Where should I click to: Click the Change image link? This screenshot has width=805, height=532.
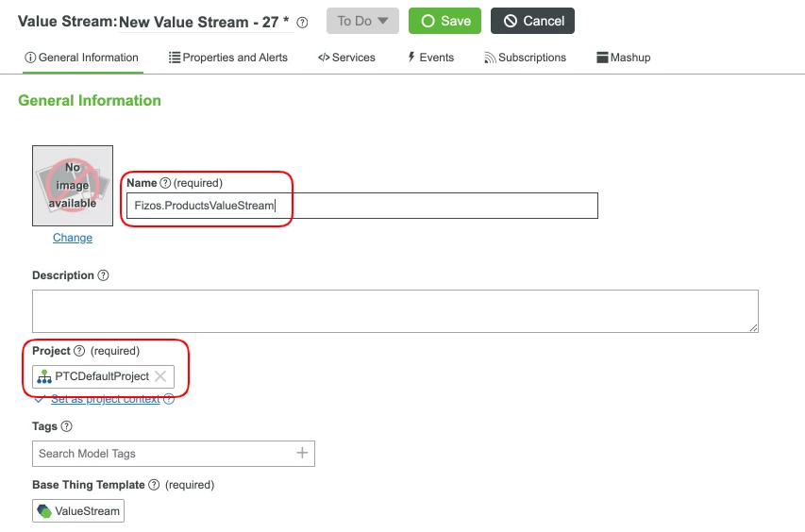click(73, 238)
